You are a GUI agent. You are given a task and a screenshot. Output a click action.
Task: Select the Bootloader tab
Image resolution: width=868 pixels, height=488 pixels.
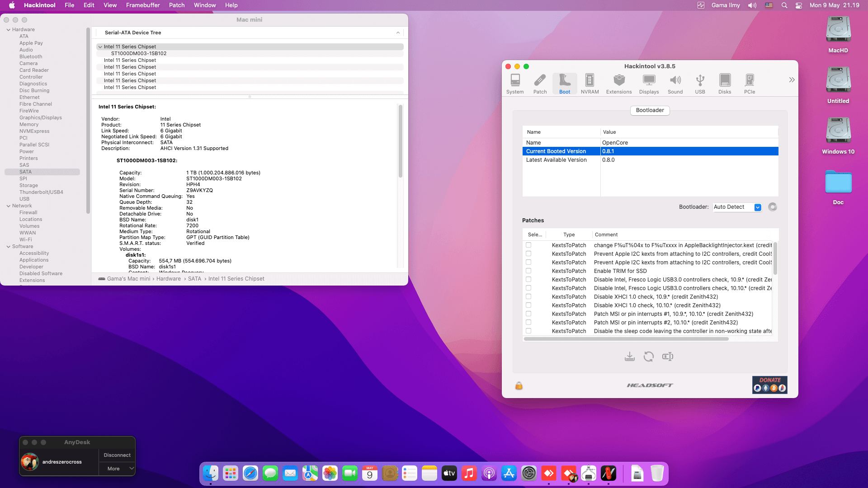(x=650, y=110)
